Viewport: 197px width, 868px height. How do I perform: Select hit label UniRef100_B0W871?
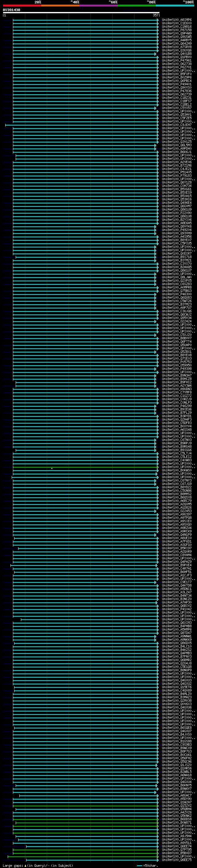click(176, 822)
